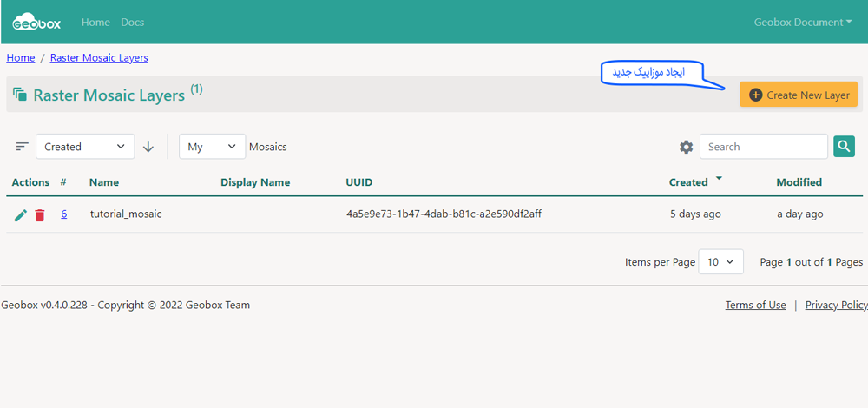Click the Raster Mosaic Layers title icon
Image resolution: width=868 pixels, height=408 pixels.
pos(21,95)
